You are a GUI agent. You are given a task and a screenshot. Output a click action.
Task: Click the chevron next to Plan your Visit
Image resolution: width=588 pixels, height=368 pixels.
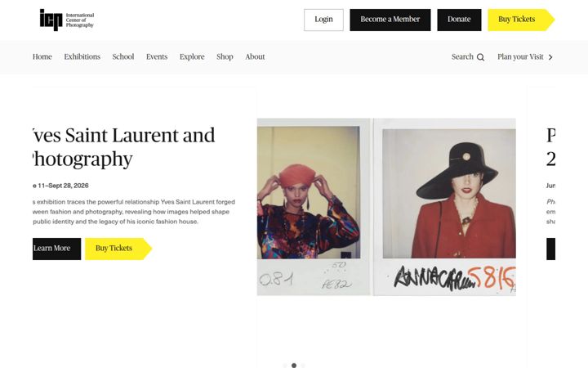[550, 57]
